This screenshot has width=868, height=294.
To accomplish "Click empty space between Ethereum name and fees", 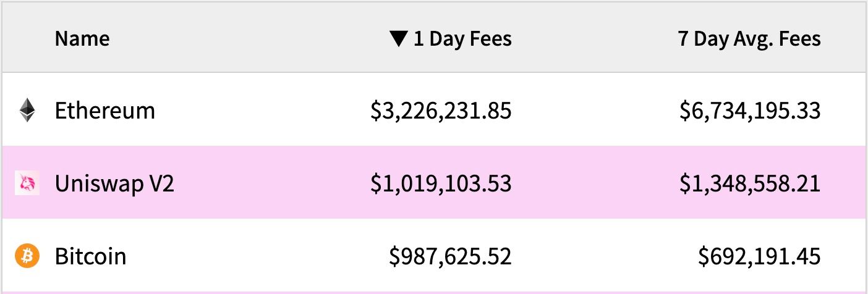I will [263, 111].
